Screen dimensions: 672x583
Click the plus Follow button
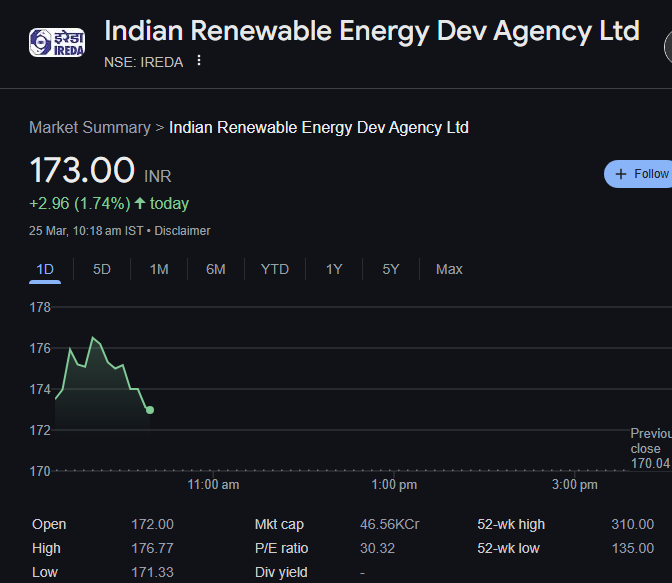638,174
